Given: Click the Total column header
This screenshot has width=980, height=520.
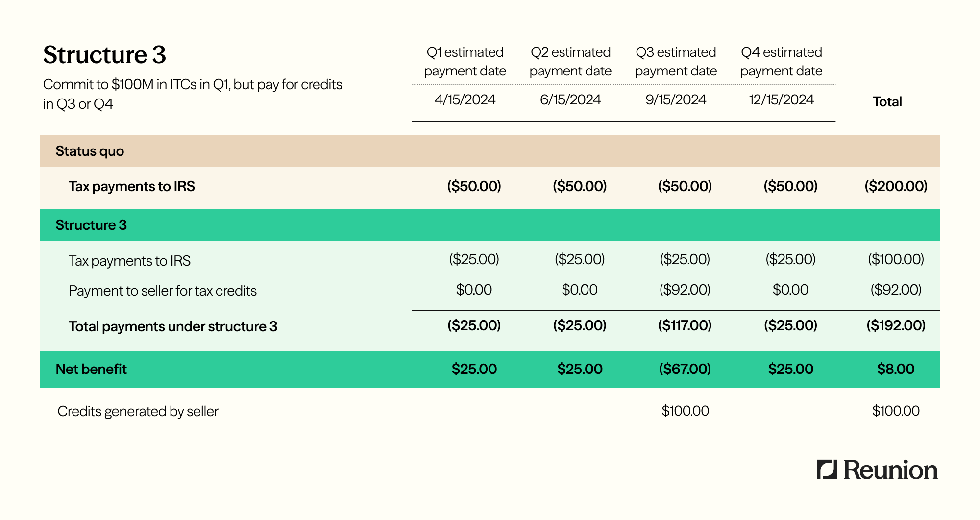Looking at the screenshot, I should click(887, 101).
